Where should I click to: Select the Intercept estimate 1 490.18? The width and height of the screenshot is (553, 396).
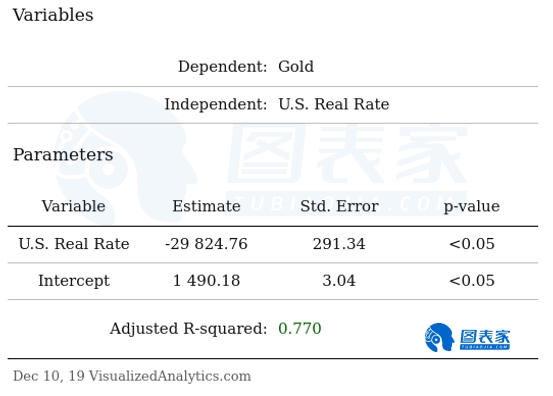pos(206,281)
